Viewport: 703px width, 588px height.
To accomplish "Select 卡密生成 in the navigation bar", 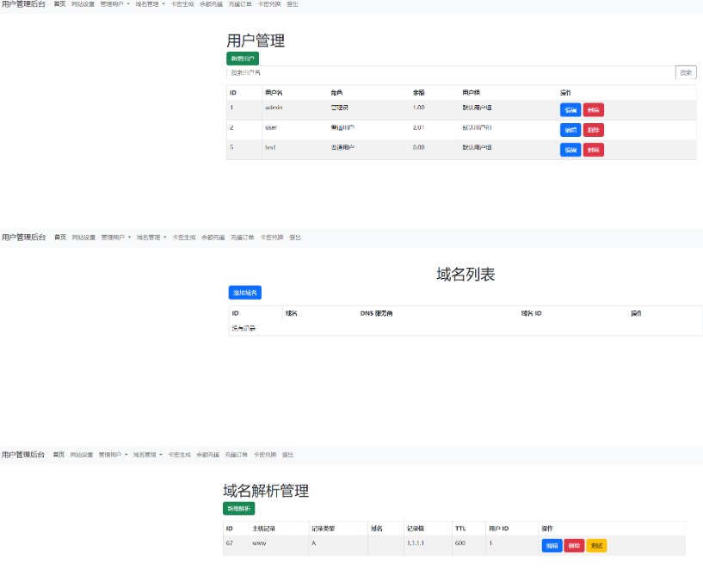I will [182, 4].
